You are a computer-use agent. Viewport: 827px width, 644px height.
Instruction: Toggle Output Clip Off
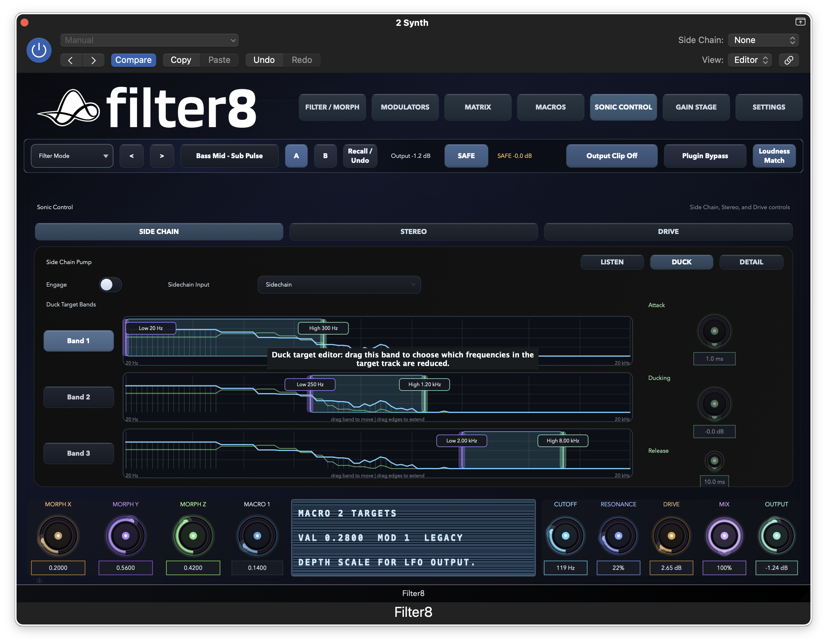pyautogui.click(x=612, y=156)
